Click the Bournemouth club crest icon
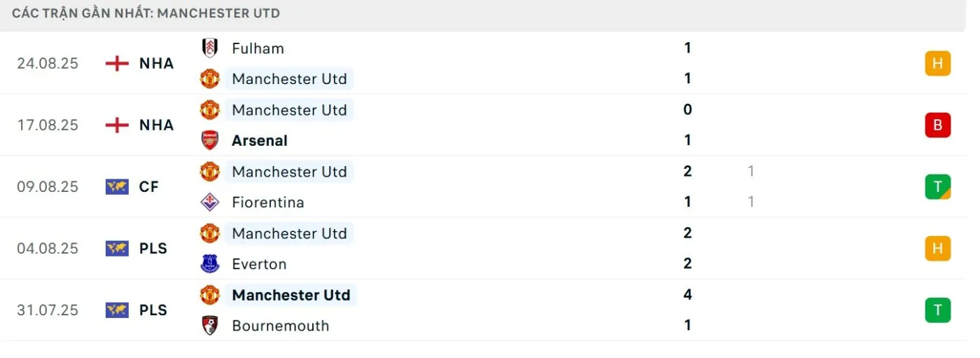The height and width of the screenshot is (358, 980). [209, 325]
